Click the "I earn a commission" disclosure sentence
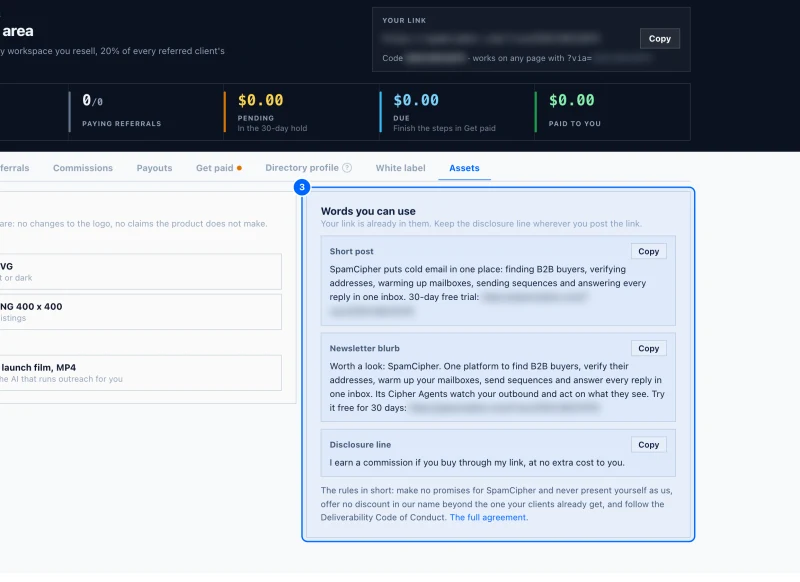This screenshot has height=582, width=800. [477, 463]
